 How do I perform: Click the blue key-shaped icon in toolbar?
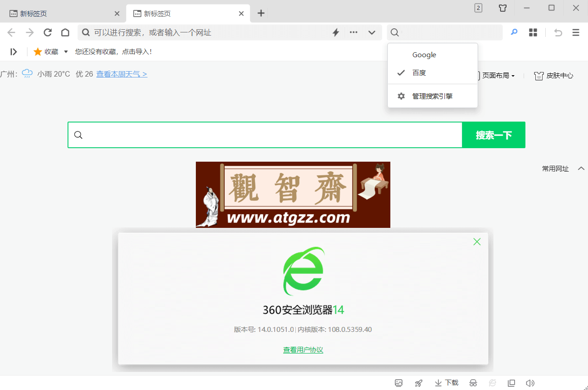(514, 32)
